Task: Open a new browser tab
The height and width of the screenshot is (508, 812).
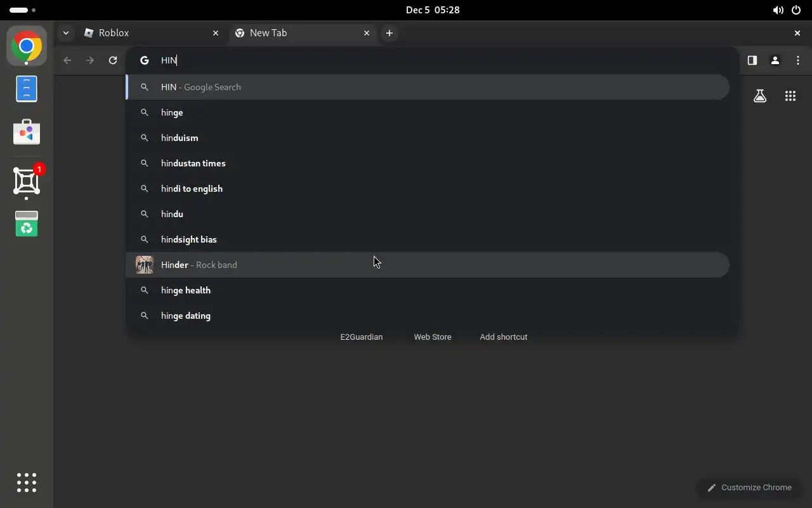Action: click(390, 33)
